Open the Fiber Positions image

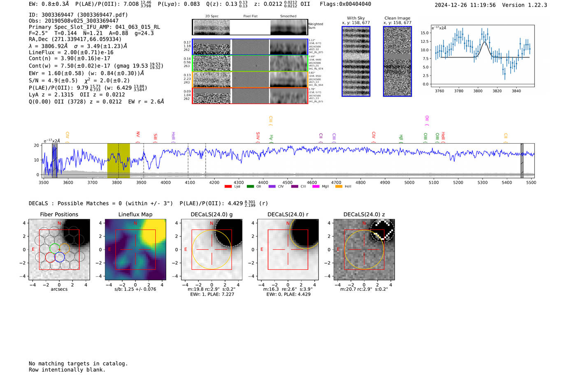(59, 249)
